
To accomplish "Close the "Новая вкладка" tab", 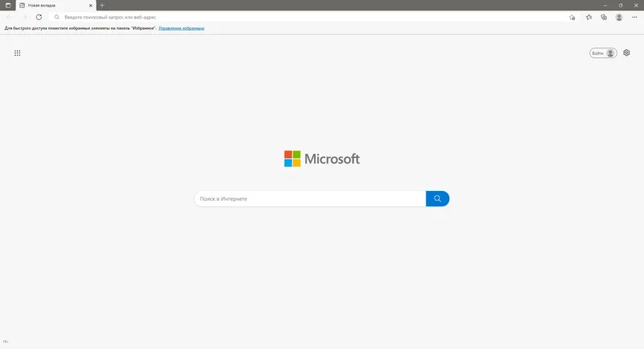I will [x=91, y=6].
